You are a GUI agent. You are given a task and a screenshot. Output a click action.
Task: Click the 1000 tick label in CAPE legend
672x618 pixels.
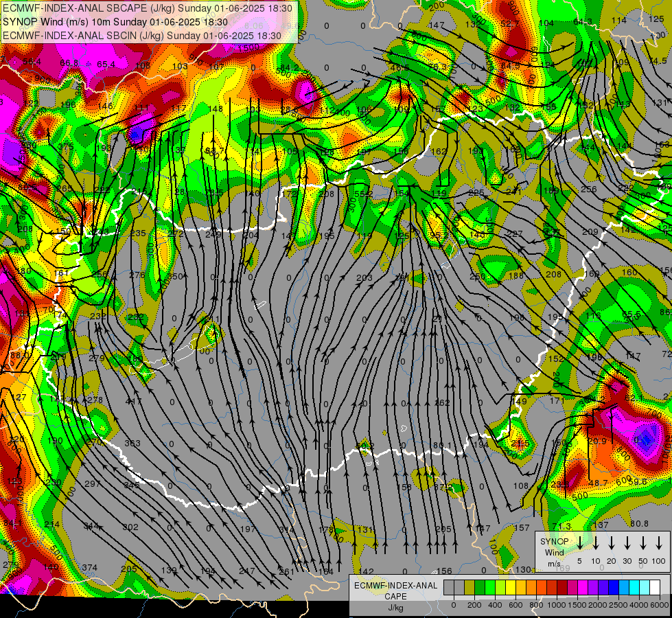tap(557, 605)
